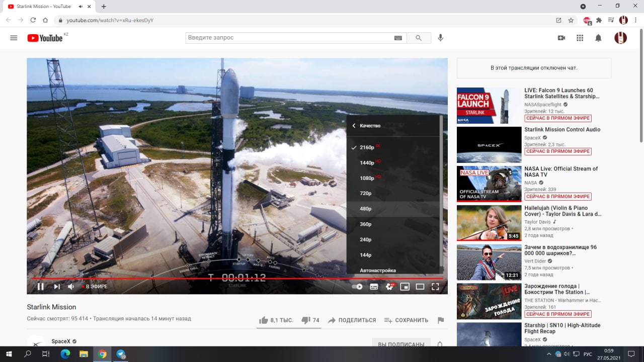The height and width of the screenshot is (362, 644).
Task: Select 1440p HD quality
Action: pyautogui.click(x=393, y=163)
